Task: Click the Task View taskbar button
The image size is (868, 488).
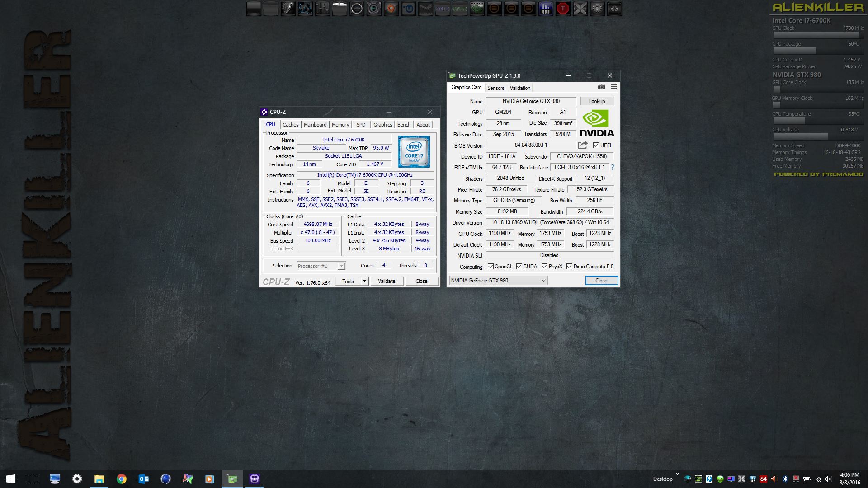Action: 33,479
